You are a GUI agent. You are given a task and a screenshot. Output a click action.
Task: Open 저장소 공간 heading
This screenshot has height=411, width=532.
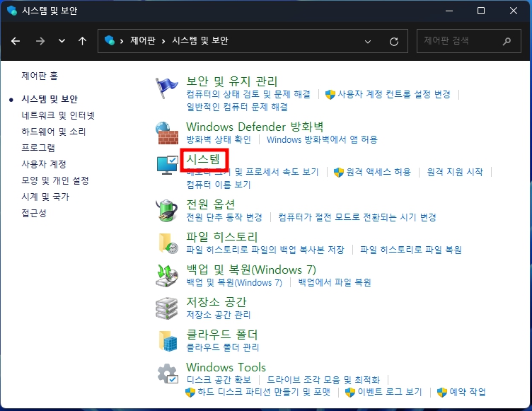pyautogui.click(x=216, y=302)
